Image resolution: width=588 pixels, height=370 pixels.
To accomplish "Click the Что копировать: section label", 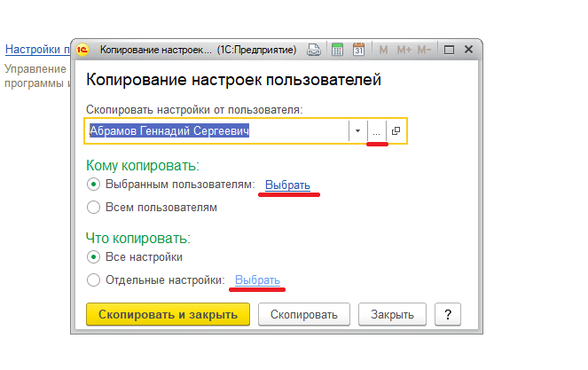I will tap(138, 238).
